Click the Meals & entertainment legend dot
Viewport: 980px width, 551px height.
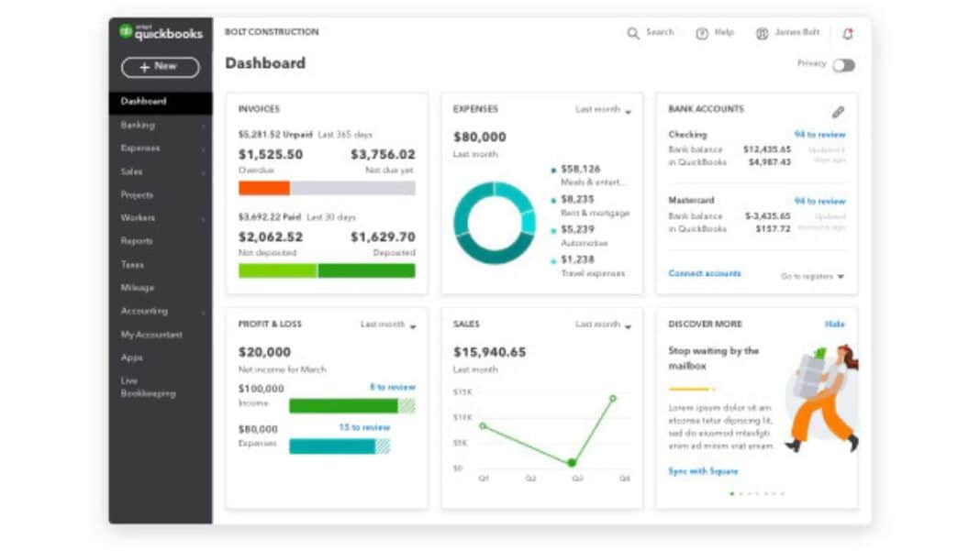pyautogui.click(x=552, y=170)
